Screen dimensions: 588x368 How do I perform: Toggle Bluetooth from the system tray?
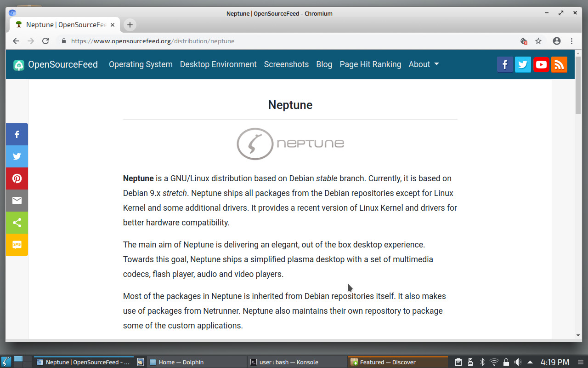[x=482, y=362]
